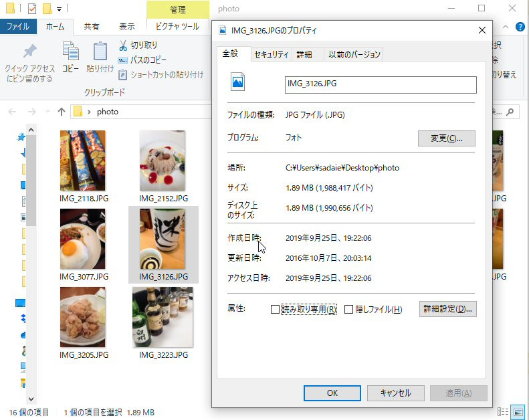Viewport: 529px width, 420px height.
Task: Select thumbnail IMG_2118.JPG
Action: 83,161
